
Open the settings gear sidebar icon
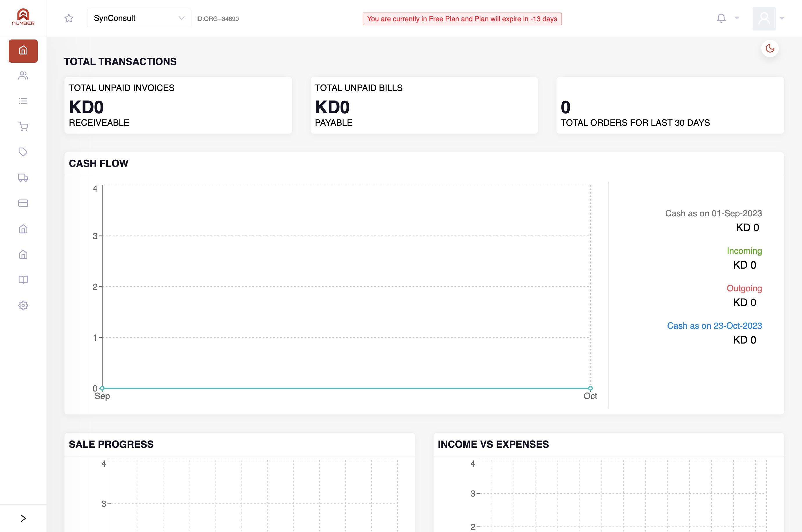click(23, 305)
